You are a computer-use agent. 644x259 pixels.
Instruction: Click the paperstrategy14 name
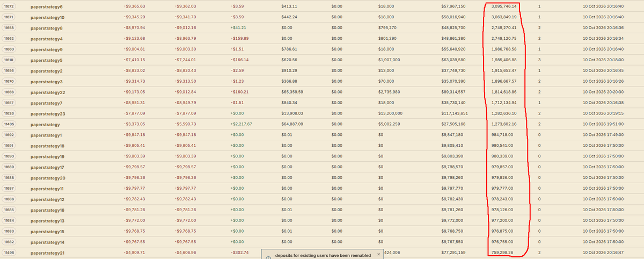tap(48, 242)
